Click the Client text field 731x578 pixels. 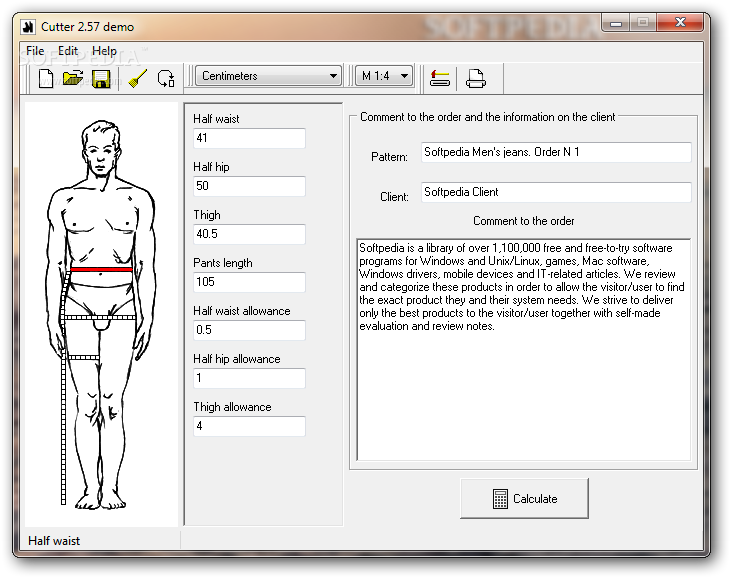[556, 192]
